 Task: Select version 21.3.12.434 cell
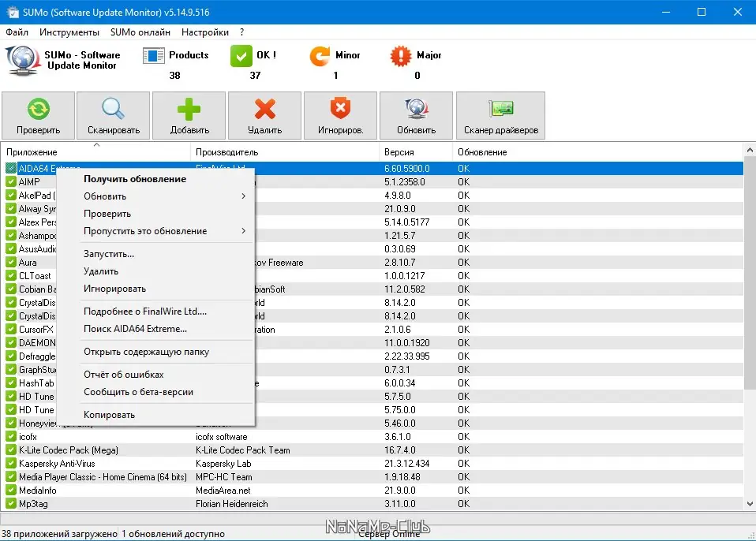click(407, 464)
